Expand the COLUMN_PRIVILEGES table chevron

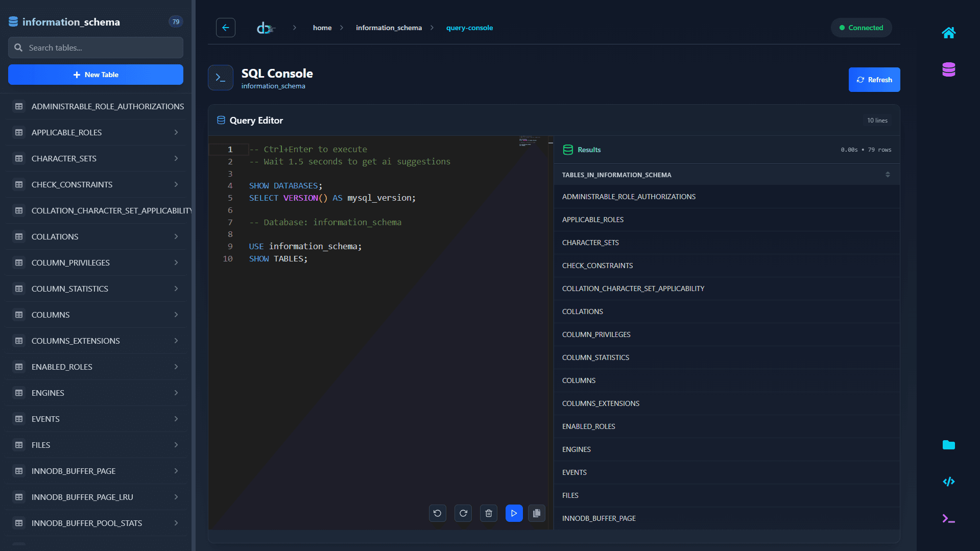click(x=176, y=262)
